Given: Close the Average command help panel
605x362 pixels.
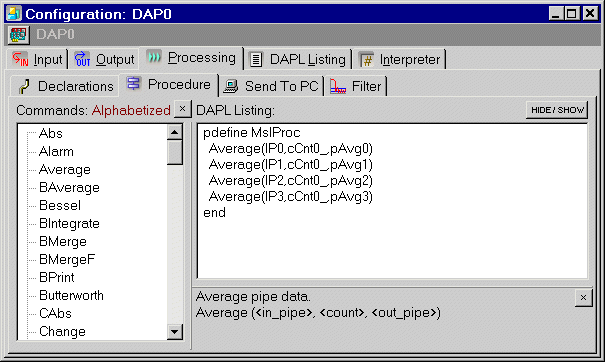Looking at the screenshot, I should point(583,298).
